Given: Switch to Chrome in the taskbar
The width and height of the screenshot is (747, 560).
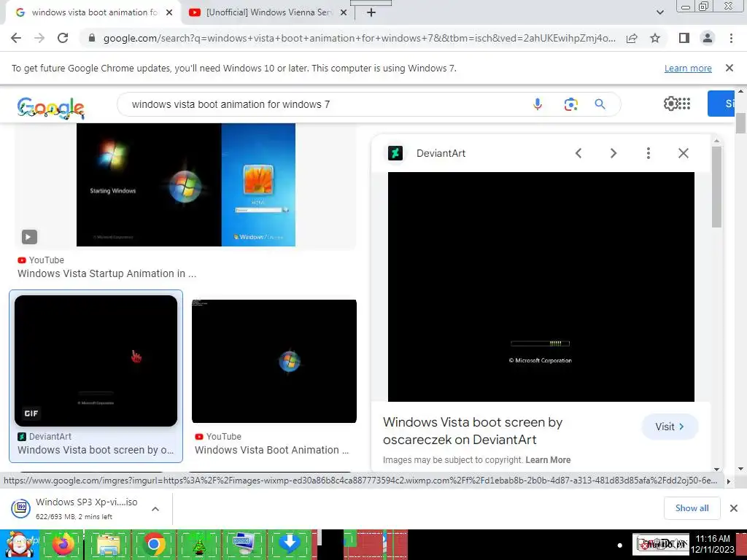Looking at the screenshot, I should click(x=153, y=545).
